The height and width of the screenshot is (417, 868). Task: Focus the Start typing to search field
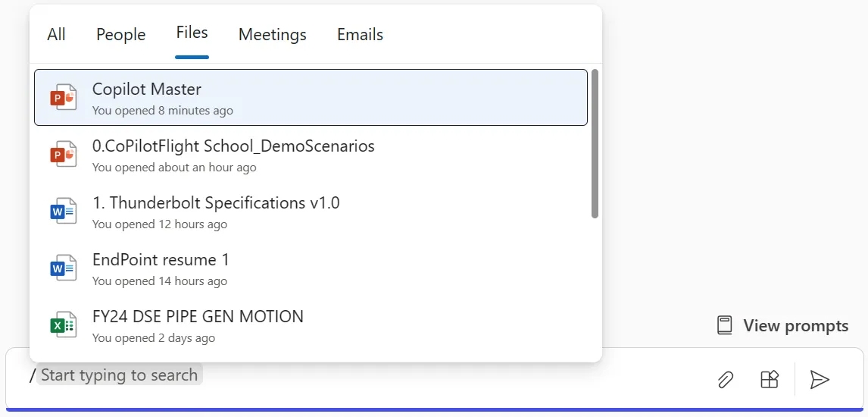(x=303, y=376)
